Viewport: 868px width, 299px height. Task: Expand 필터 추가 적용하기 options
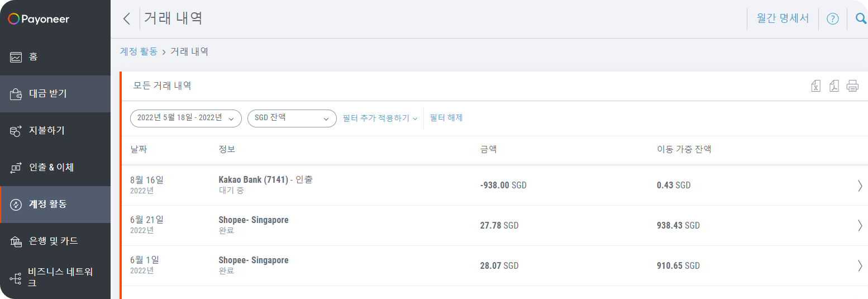tap(380, 118)
